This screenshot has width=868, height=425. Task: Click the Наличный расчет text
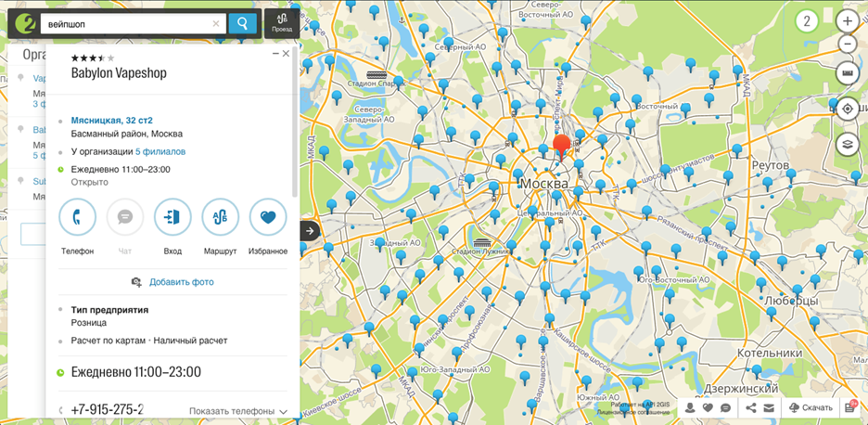point(190,341)
